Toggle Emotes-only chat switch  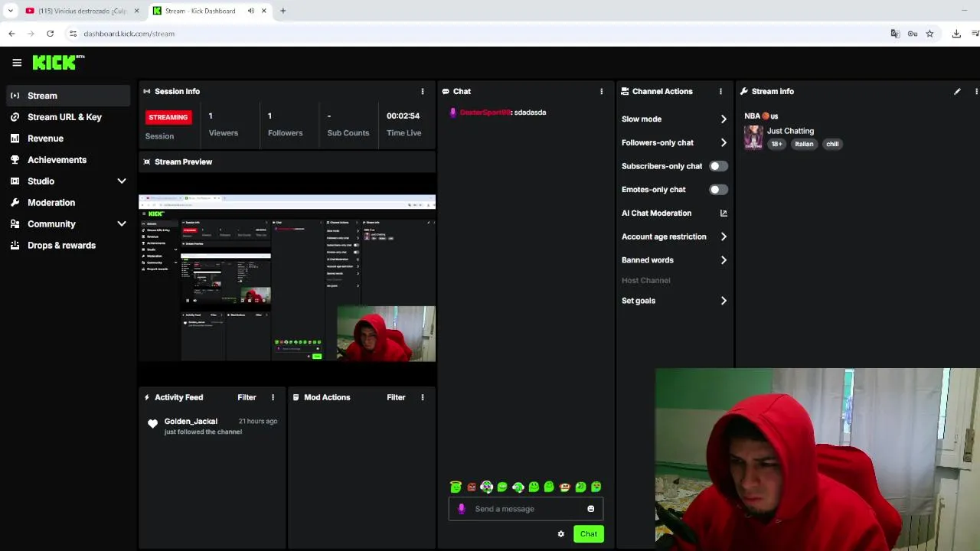(717, 190)
